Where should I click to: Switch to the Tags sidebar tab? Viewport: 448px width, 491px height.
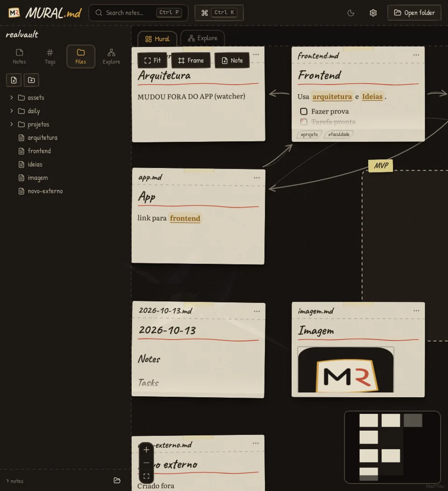[x=50, y=57]
